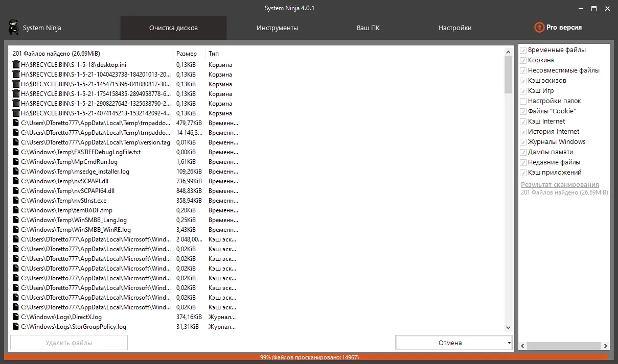
Task: Click file icon of MpCmdRun.log row
Action: [x=16, y=162]
